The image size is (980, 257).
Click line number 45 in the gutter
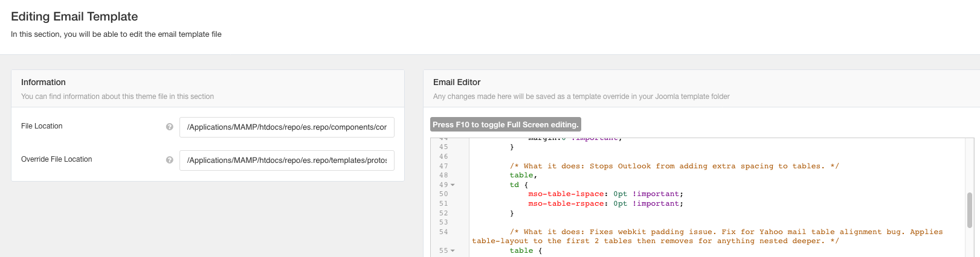coord(443,147)
